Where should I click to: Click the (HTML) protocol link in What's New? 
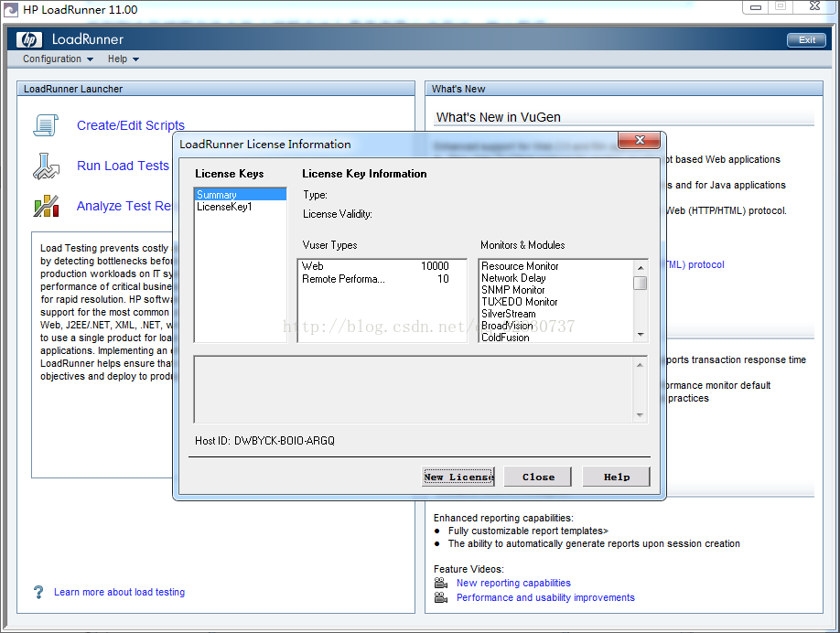click(x=695, y=264)
